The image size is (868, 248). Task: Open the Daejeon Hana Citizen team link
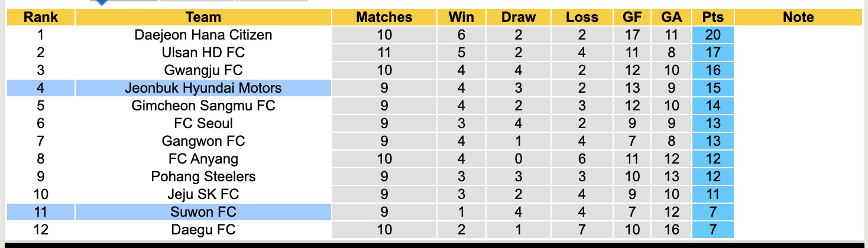tap(203, 35)
